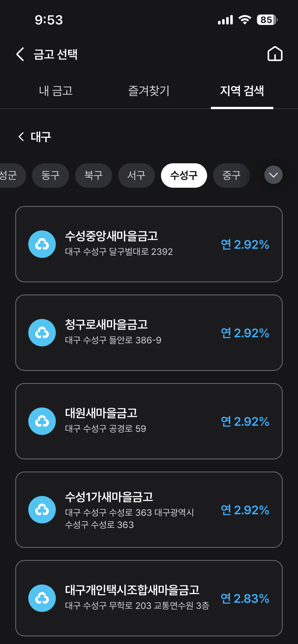This screenshot has width=298, height=644.
Task: Expand the district list dropdown arrow
Action: pyautogui.click(x=273, y=175)
